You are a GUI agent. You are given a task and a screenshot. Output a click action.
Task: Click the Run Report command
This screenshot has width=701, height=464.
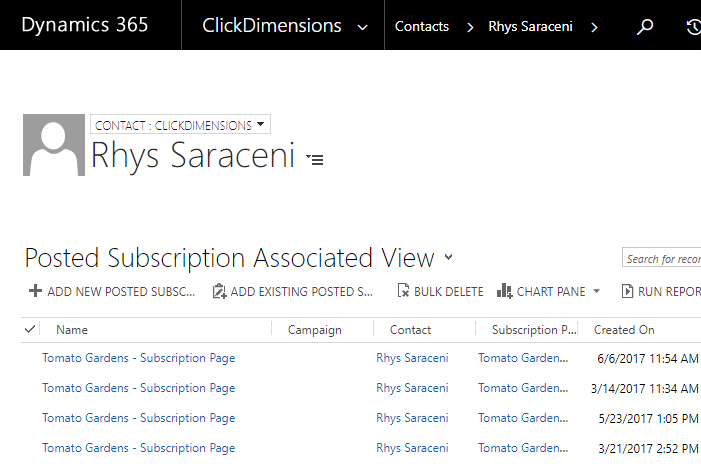pyautogui.click(x=661, y=291)
